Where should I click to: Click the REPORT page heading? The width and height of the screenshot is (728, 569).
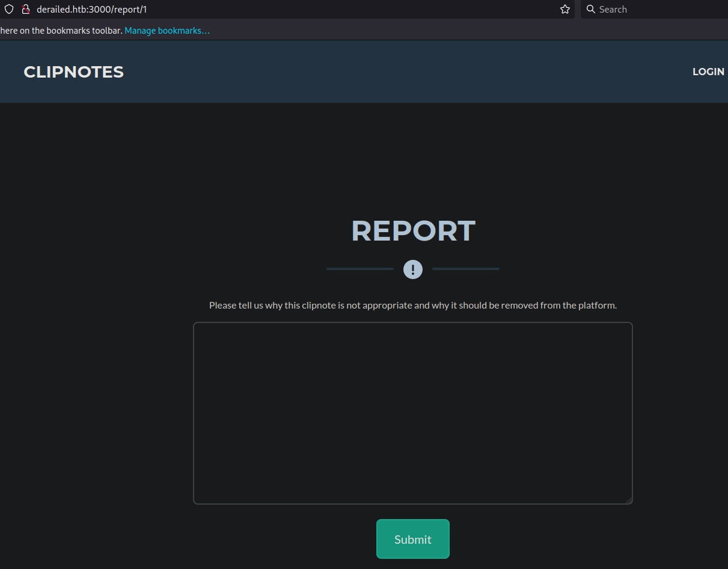(x=412, y=231)
